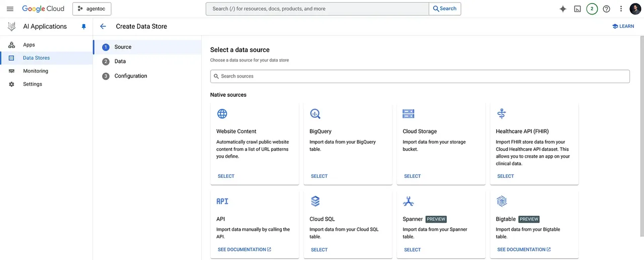The height and width of the screenshot is (260, 644).
Task: Click the blue Search button
Action: pyautogui.click(x=445, y=9)
